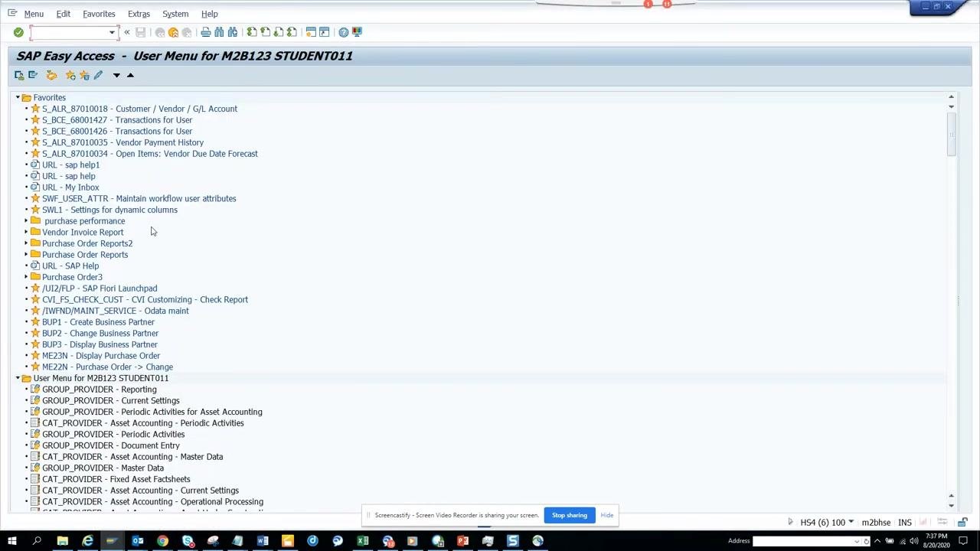Click in the transaction code input field
980x551 pixels.
pyautogui.click(x=69, y=32)
